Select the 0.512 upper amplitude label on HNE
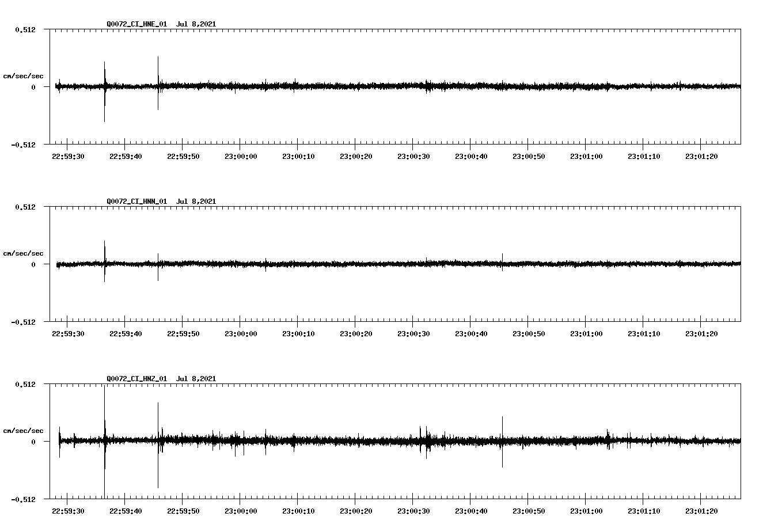This screenshot has width=782, height=532. (25, 29)
